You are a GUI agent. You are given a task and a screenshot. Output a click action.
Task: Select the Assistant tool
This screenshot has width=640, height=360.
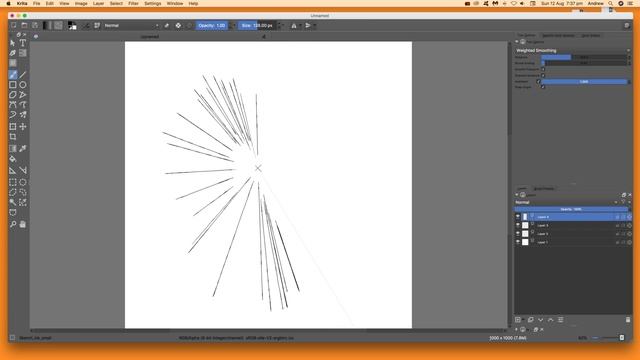point(13,170)
